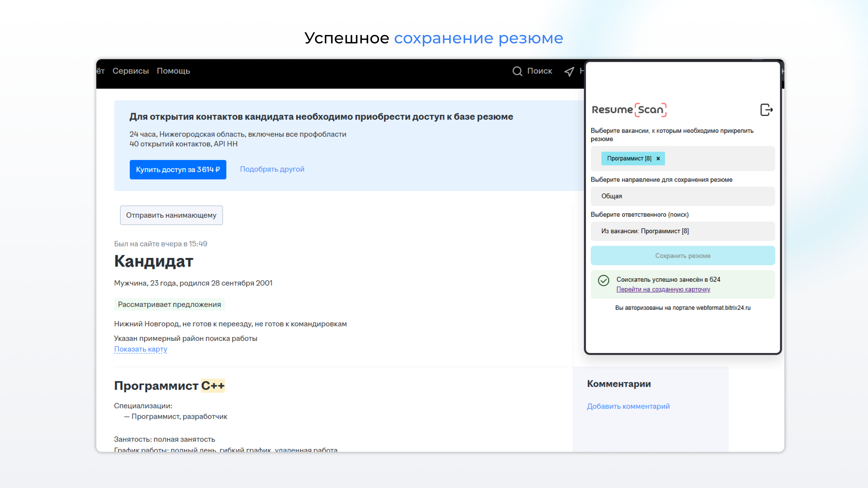Open the responsible person dropdown
868x488 pixels.
(683, 231)
